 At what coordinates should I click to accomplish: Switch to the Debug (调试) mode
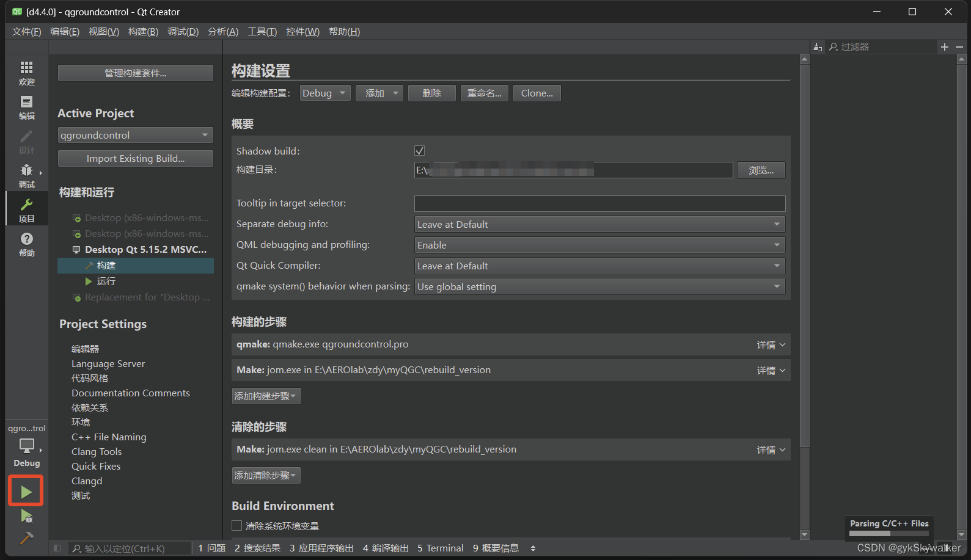[26, 176]
